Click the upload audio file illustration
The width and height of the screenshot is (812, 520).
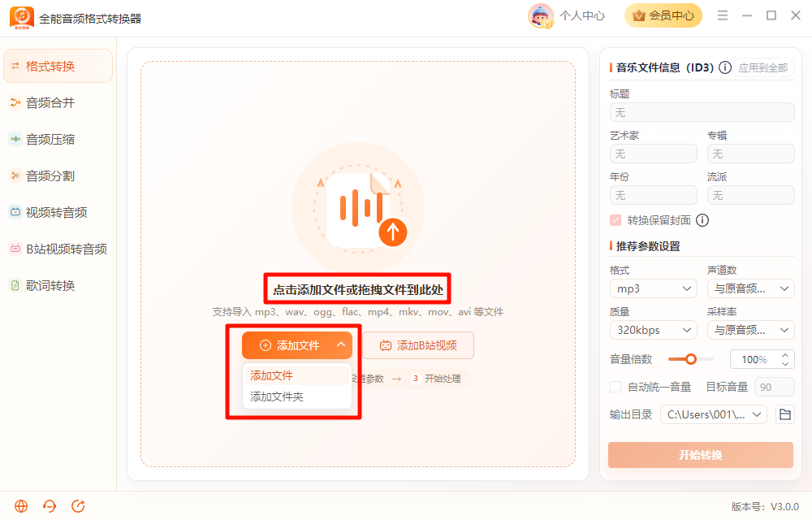tap(358, 210)
